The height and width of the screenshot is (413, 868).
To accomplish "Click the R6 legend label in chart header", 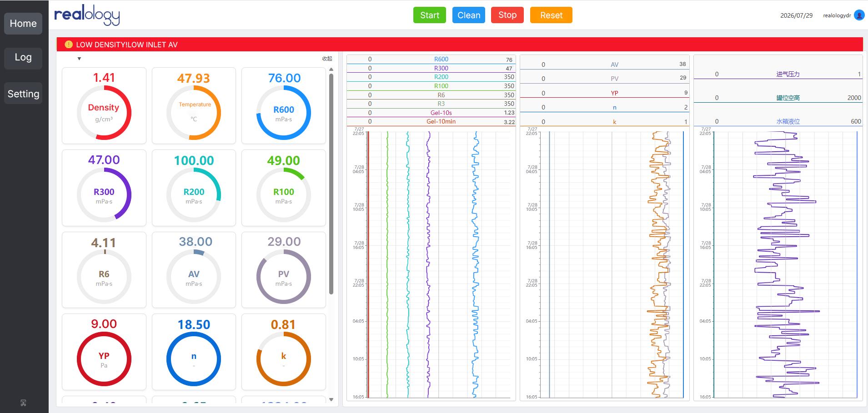I will click(441, 95).
